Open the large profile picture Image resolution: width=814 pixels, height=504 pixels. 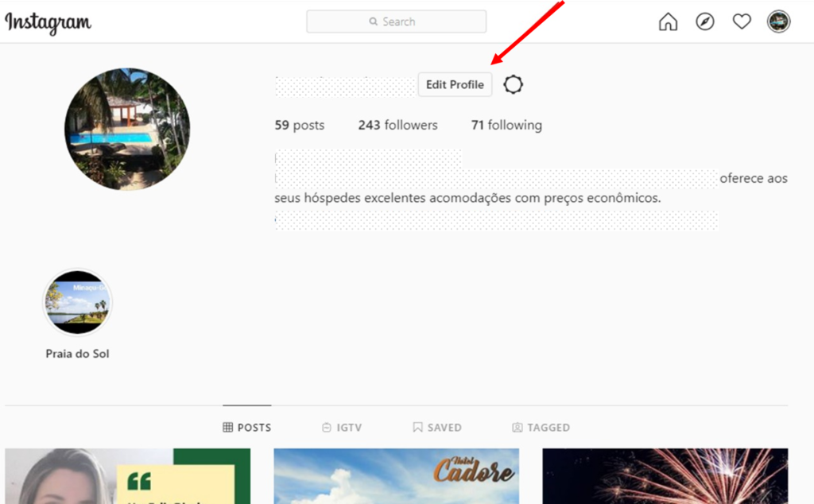[127, 130]
